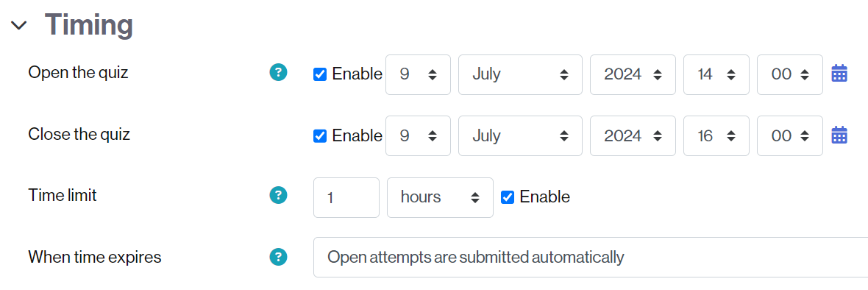Viewport: 868px width, 290px height.
Task: Collapse the Timing section chevron
Action: coord(19,25)
